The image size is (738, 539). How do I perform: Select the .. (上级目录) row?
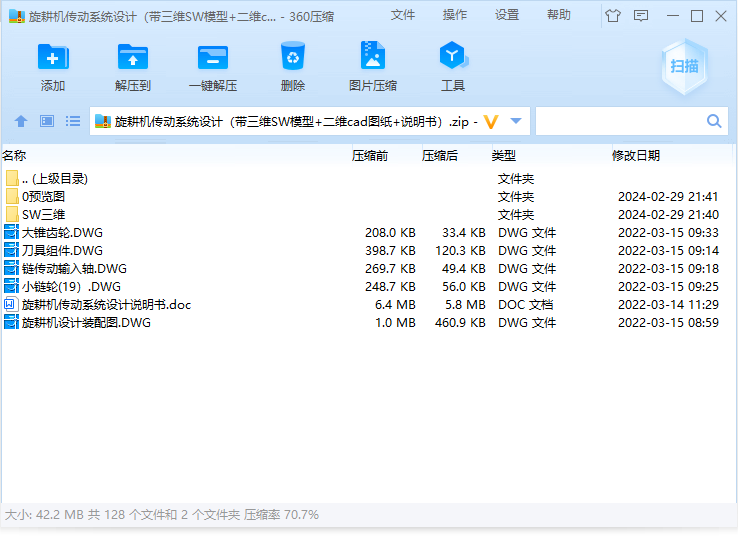click(x=367, y=178)
